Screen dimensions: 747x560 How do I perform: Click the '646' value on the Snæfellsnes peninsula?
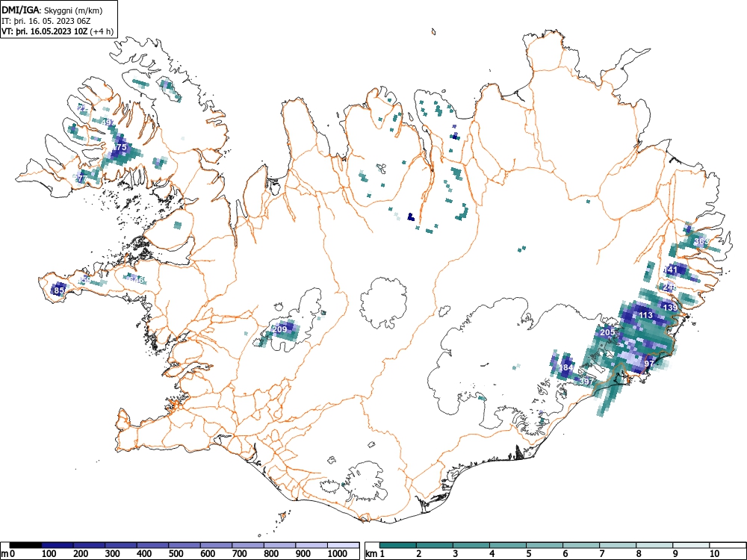pyautogui.click(x=136, y=279)
